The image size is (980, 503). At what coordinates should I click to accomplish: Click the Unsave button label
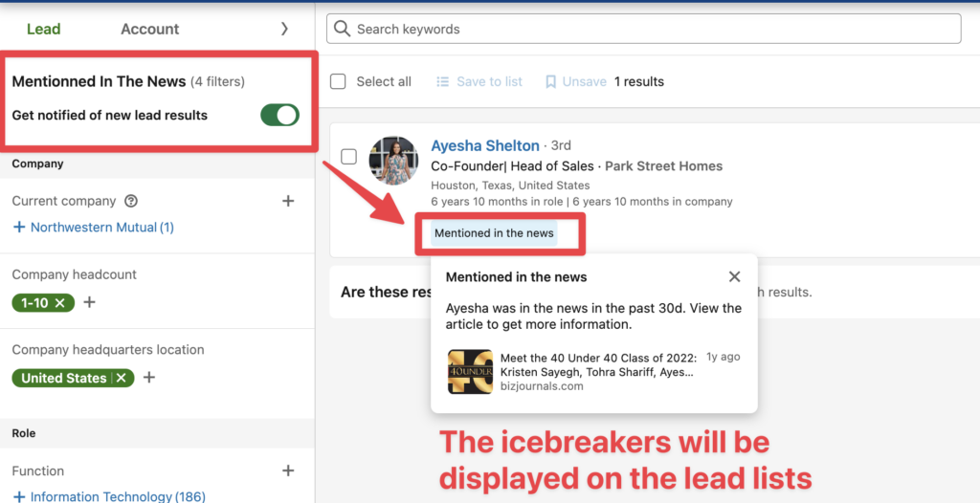[x=585, y=82]
